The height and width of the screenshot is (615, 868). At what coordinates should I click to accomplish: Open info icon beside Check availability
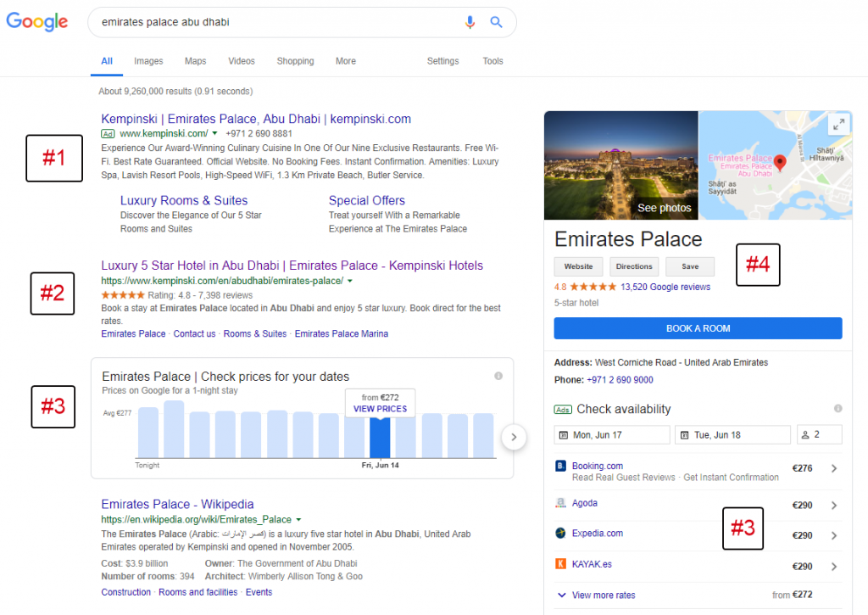click(x=838, y=408)
